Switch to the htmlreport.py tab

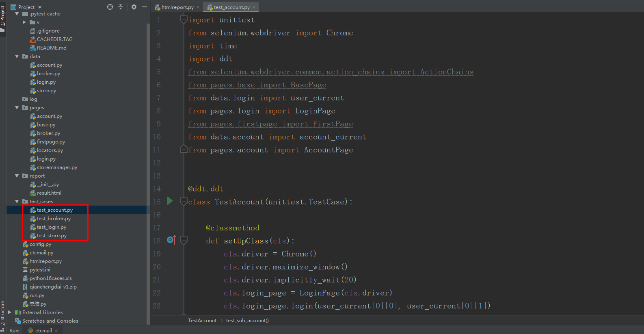point(177,7)
